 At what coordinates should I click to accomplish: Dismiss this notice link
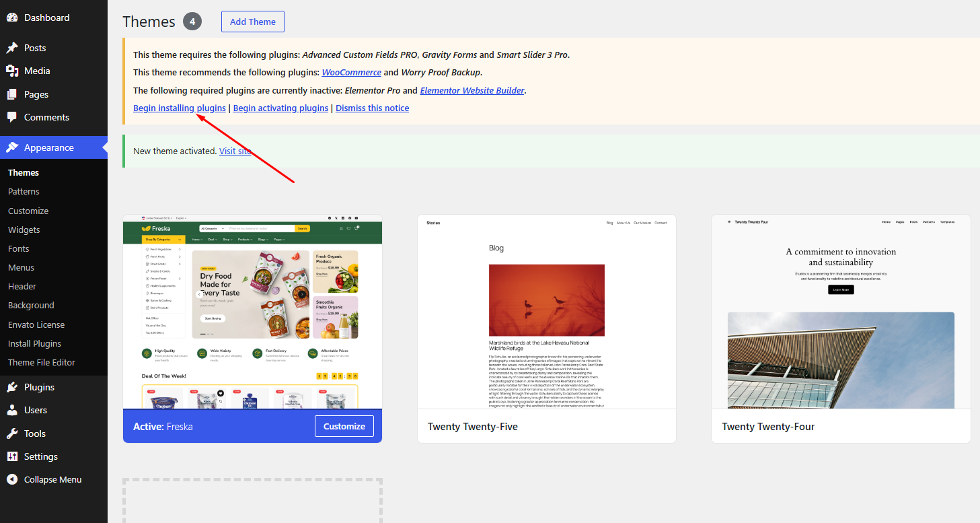click(x=373, y=108)
